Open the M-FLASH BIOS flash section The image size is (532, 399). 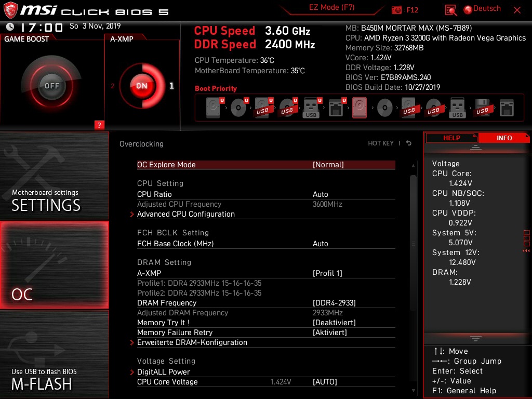point(54,354)
